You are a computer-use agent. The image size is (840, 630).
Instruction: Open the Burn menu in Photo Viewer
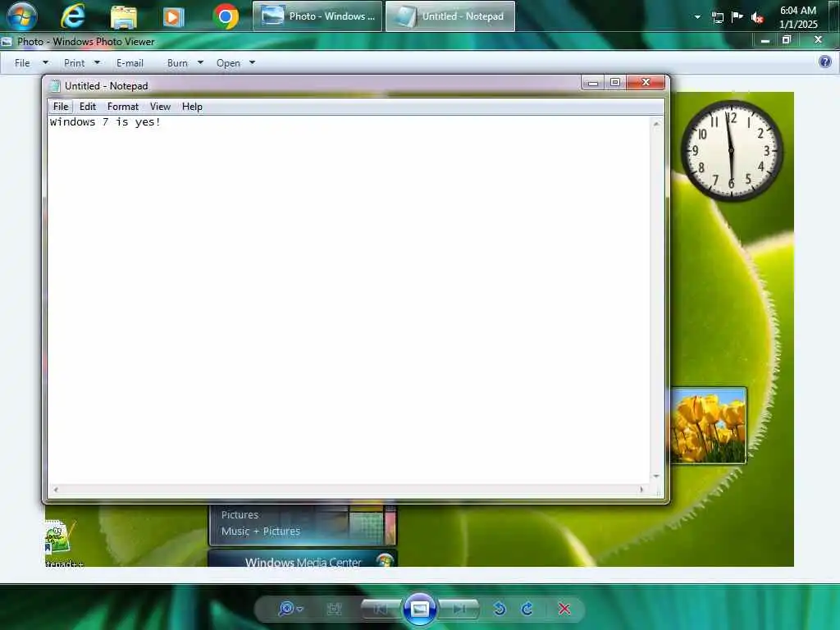(x=177, y=63)
